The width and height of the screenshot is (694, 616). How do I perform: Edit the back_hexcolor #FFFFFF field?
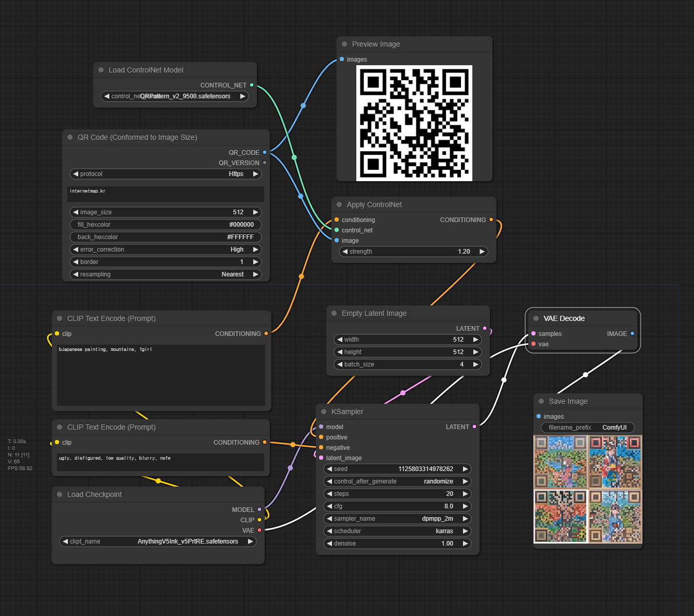pos(166,237)
